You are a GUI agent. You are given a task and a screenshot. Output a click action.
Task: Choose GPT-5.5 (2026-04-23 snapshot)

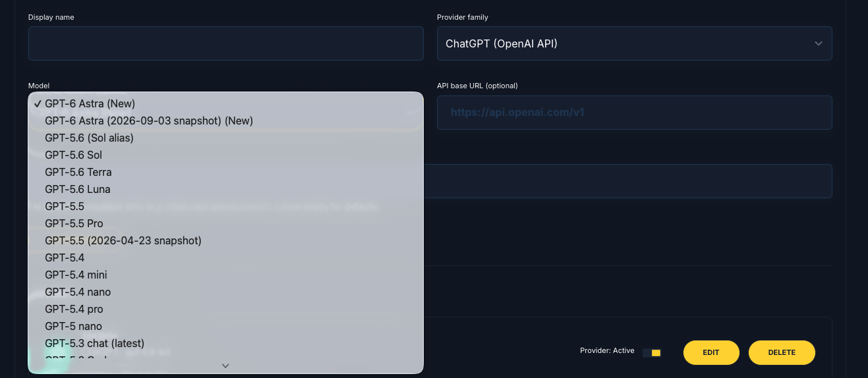tap(225, 240)
